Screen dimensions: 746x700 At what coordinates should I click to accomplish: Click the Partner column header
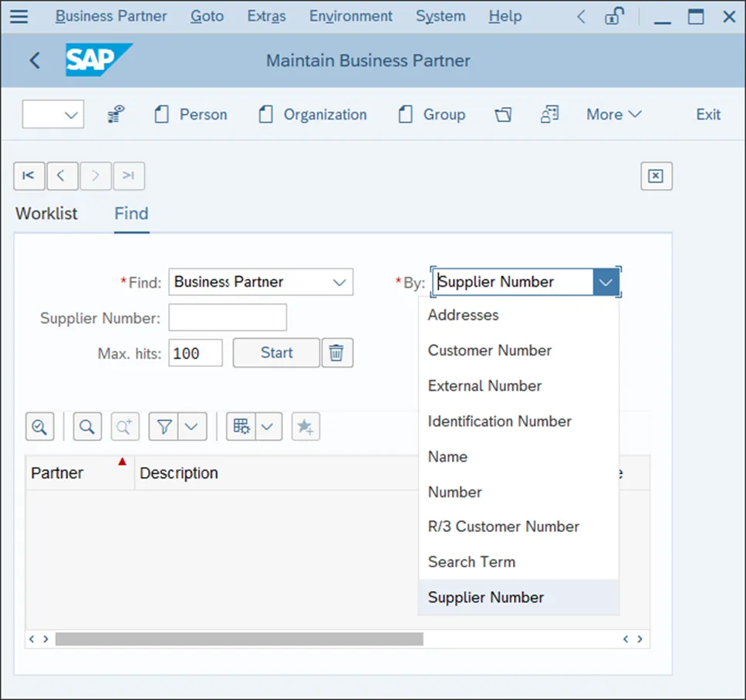[x=79, y=473]
